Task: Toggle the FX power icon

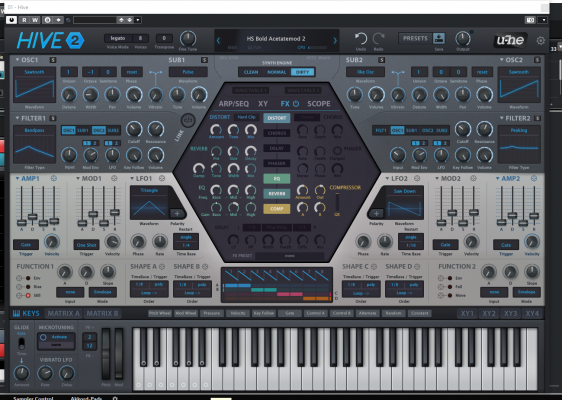Action: click(296, 104)
